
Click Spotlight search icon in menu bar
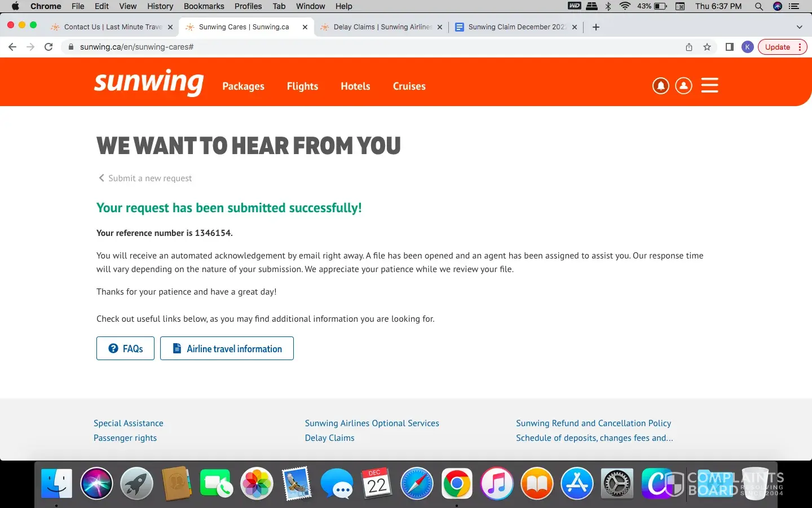[759, 6]
